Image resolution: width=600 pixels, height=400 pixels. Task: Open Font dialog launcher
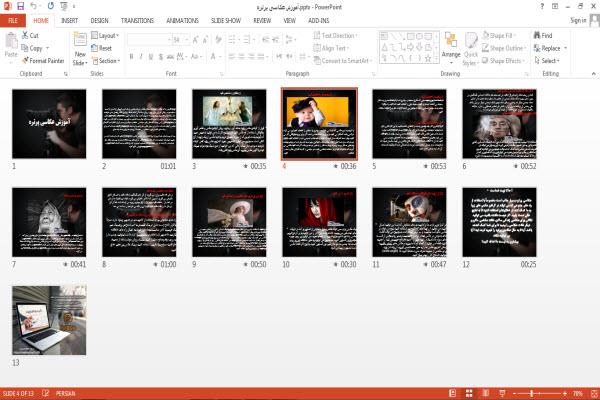coord(221,74)
